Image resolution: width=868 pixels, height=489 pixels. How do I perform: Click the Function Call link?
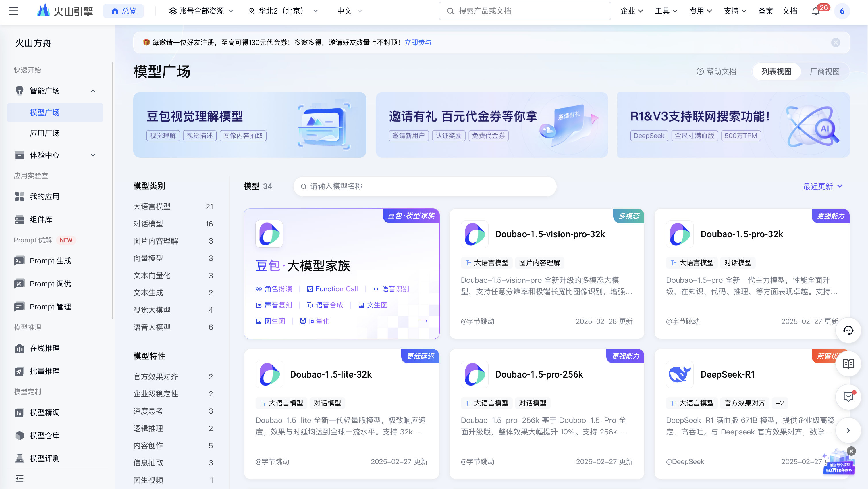332,289
